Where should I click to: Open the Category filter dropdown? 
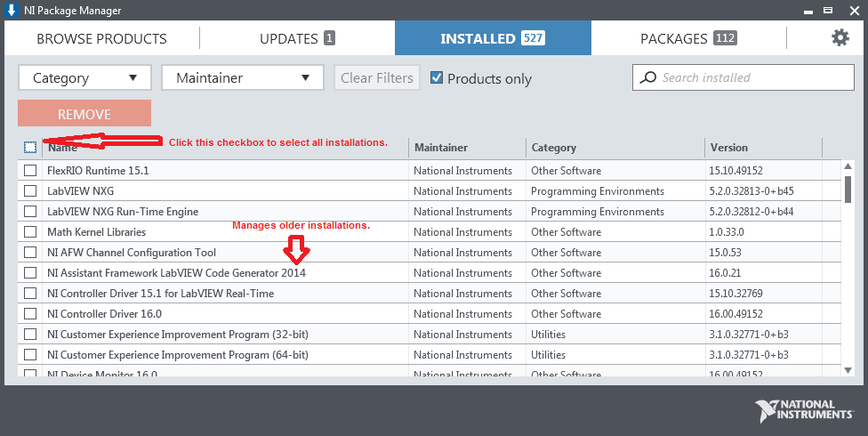84,78
